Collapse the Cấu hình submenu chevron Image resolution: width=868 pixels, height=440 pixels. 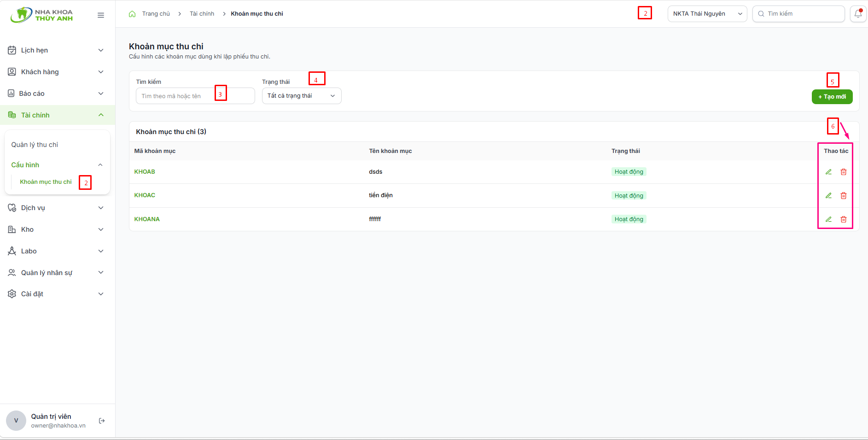pyautogui.click(x=100, y=165)
